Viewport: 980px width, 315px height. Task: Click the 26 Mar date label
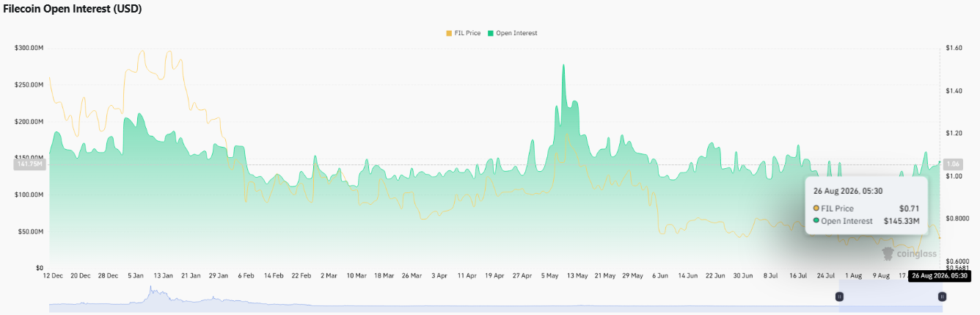(x=412, y=276)
